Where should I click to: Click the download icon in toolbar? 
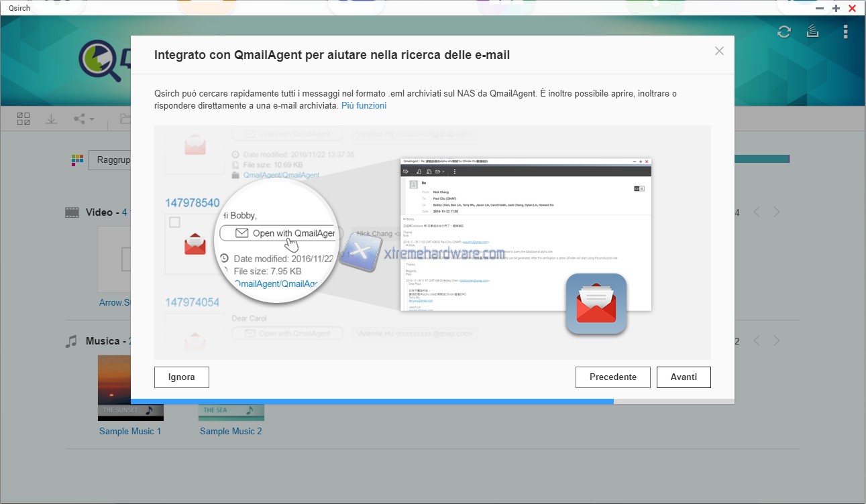tap(51, 119)
